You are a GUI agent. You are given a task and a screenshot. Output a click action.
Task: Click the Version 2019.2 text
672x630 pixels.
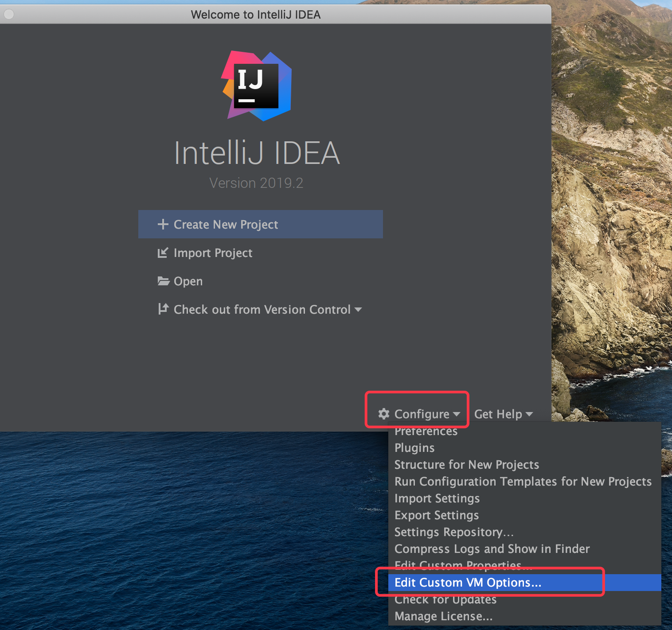(256, 183)
